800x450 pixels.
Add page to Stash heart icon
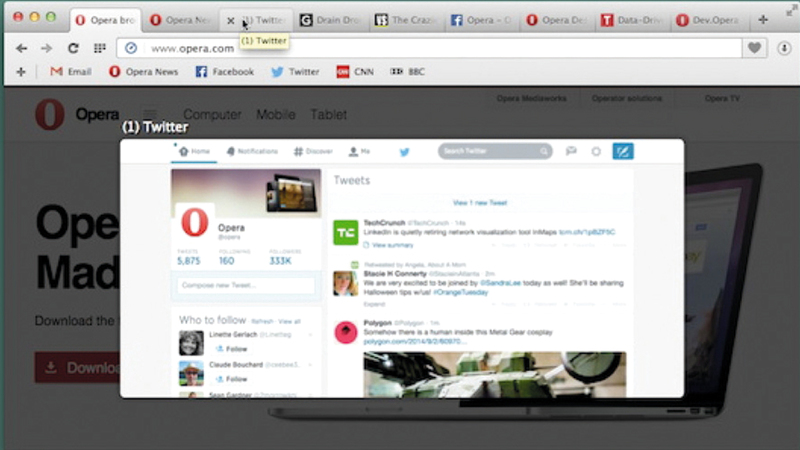[754, 48]
